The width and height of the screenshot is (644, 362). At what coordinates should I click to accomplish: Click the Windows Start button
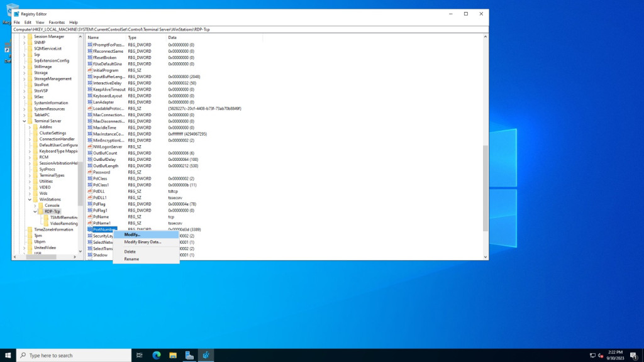tap(8, 356)
